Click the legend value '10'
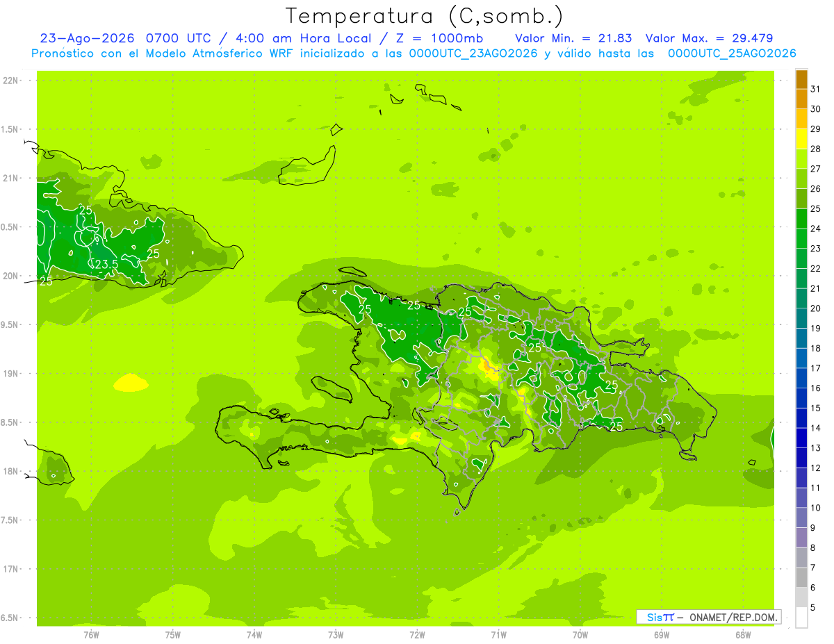Screen dimensions: 834x644 click(x=816, y=509)
